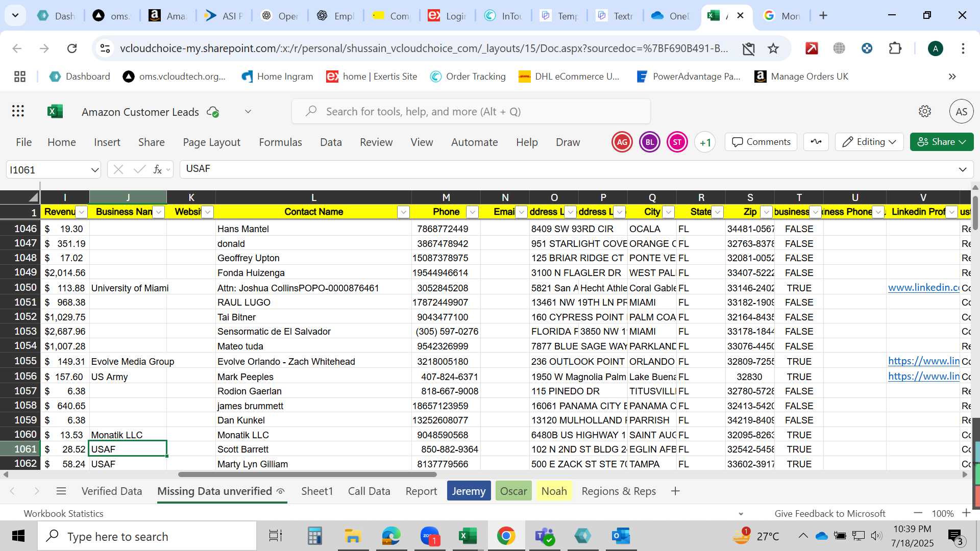Open Microsoft Teams from the taskbar

click(544, 536)
